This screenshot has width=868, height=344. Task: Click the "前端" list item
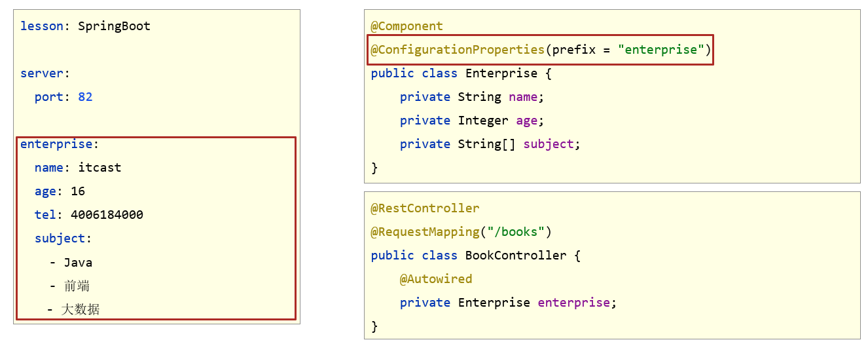pyautogui.click(x=77, y=286)
